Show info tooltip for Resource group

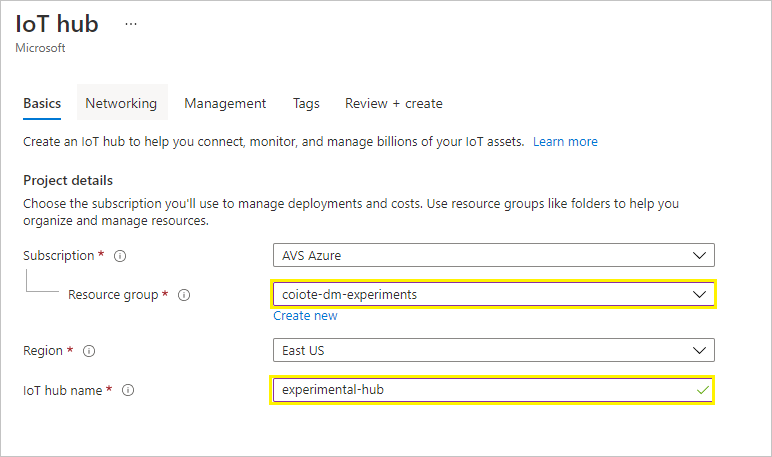[x=184, y=295]
